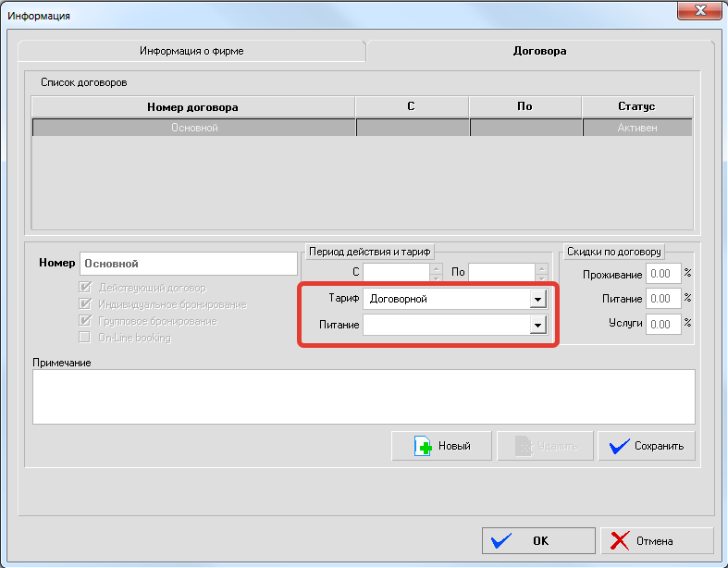The image size is (728, 568).
Task: Close the Информация dialog window
Action: [699, 12]
